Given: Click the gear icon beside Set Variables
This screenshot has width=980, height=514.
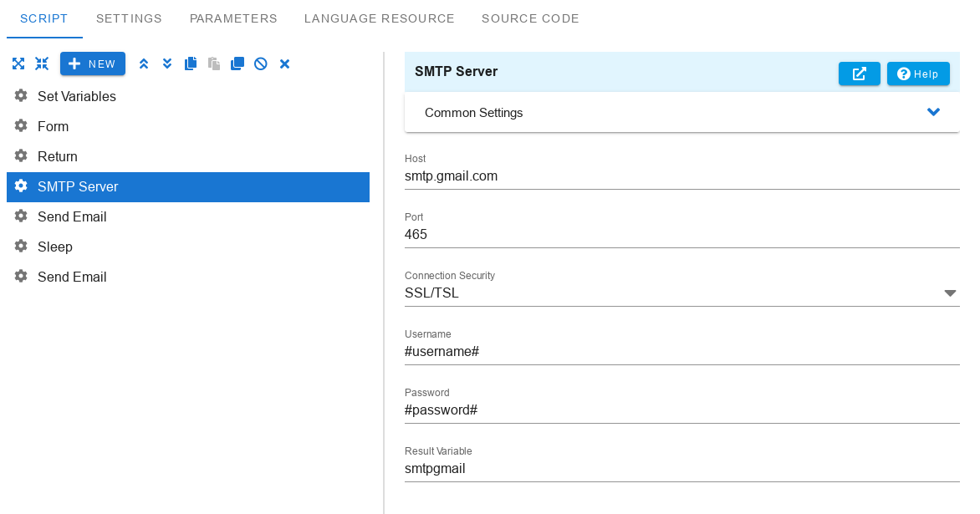Looking at the screenshot, I should 21,95.
